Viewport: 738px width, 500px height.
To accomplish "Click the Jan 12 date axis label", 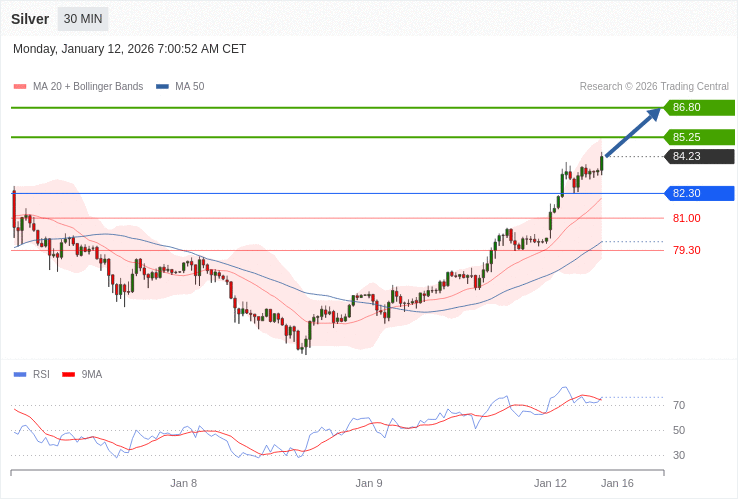I will point(550,483).
